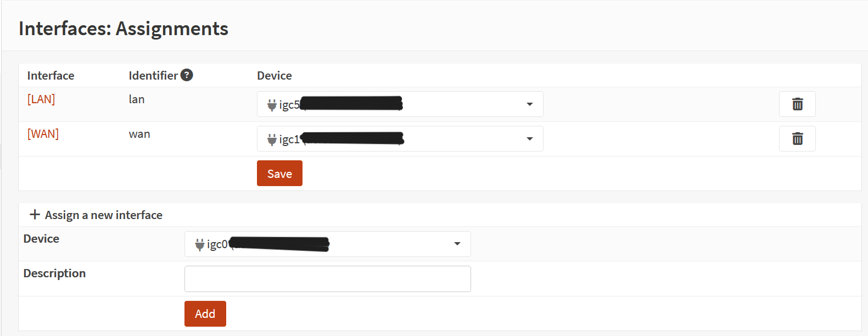Expand the LAN device dropdown arrow
Screen dimensions: 868x336
(x=529, y=104)
